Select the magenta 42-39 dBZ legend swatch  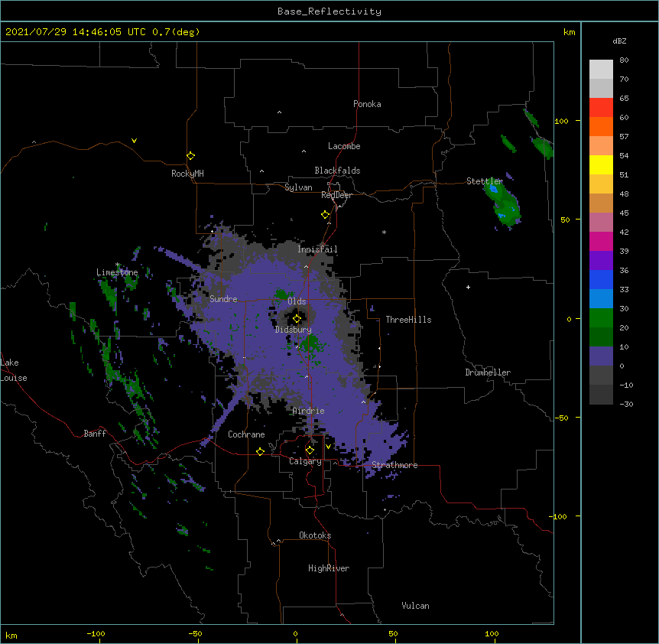[x=601, y=241]
